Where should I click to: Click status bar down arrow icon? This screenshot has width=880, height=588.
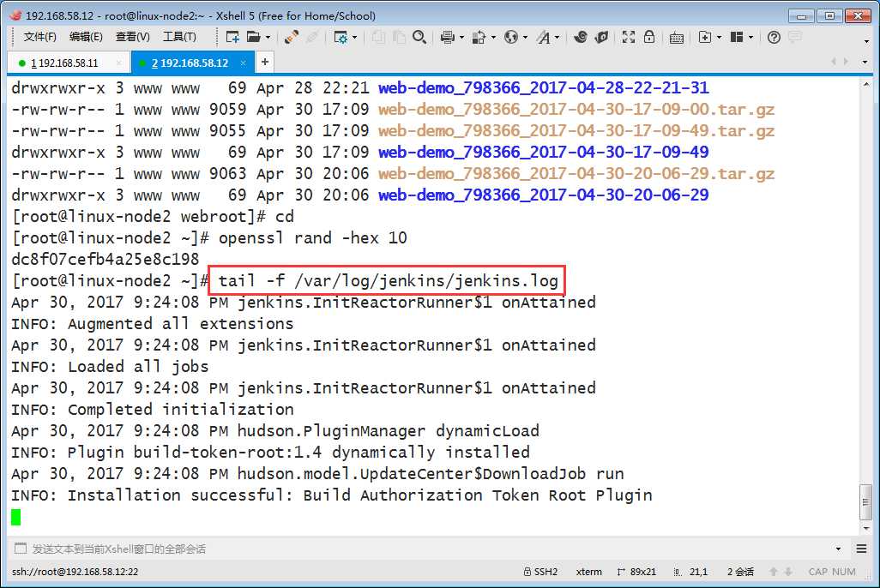pos(788,572)
